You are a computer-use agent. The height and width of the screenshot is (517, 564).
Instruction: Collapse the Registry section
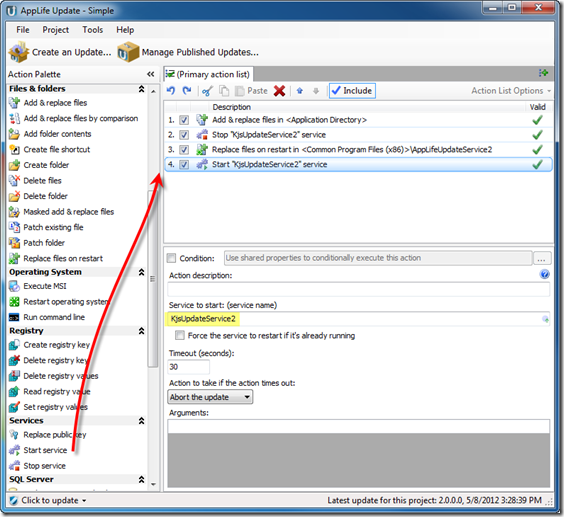(142, 331)
